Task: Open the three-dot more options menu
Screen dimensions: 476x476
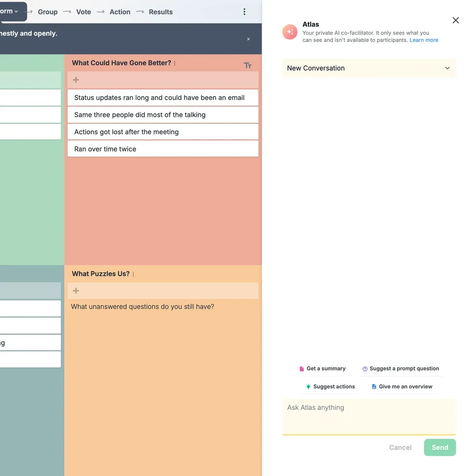Action: point(244,12)
